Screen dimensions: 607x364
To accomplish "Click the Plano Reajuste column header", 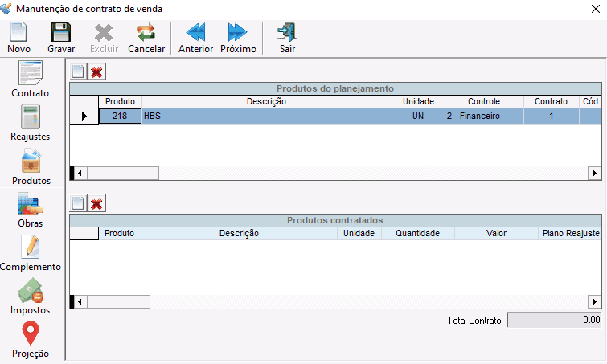I will (570, 234).
